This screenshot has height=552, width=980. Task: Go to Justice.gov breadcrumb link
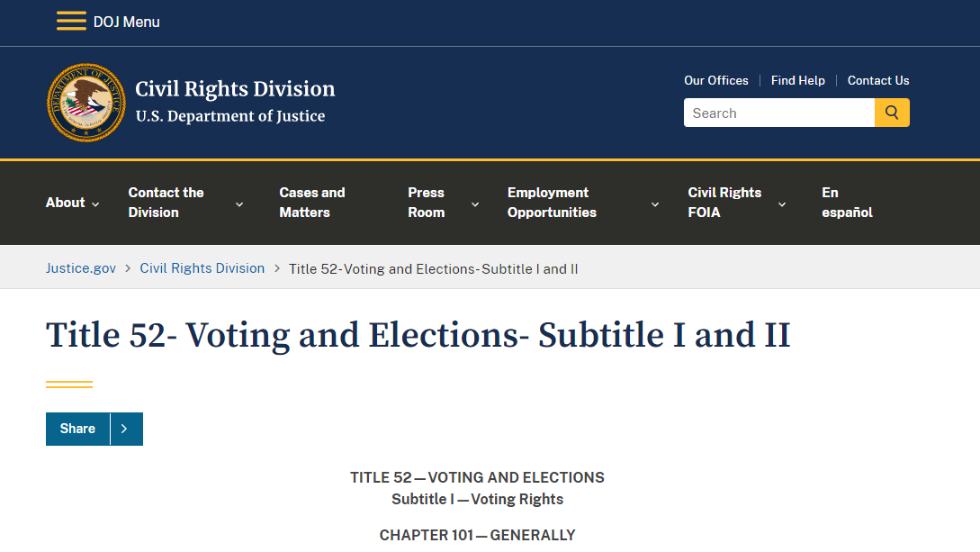click(x=81, y=268)
